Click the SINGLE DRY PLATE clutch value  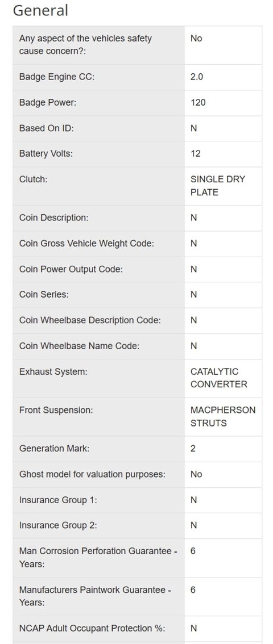(x=218, y=186)
